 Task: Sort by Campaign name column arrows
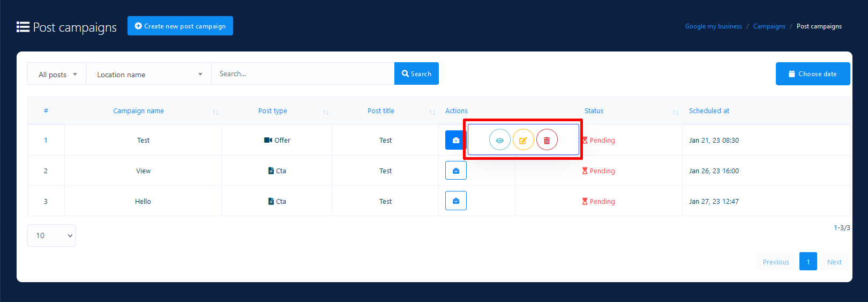coord(215,112)
